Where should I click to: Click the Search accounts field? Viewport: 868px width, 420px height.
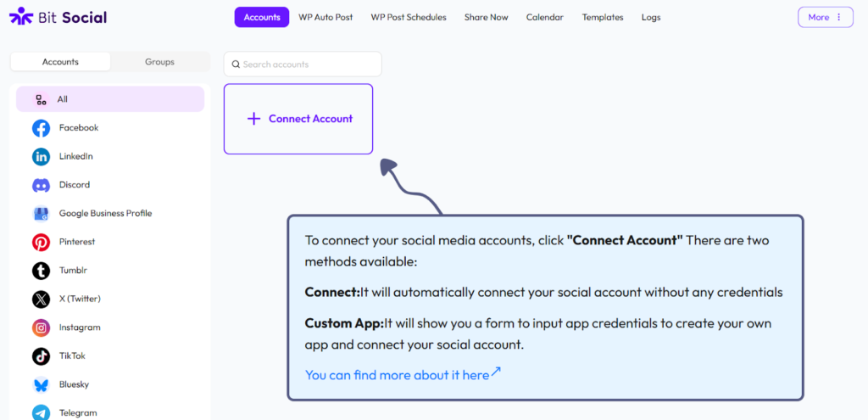303,64
